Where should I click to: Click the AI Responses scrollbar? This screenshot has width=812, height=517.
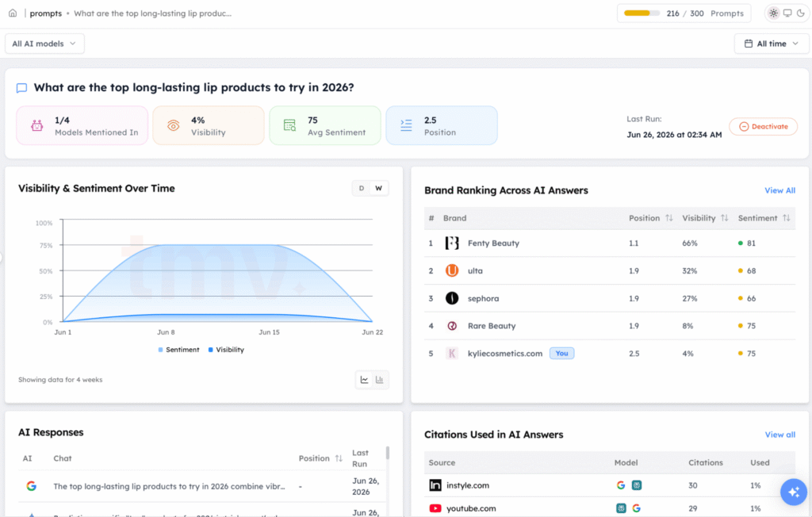pos(387,454)
